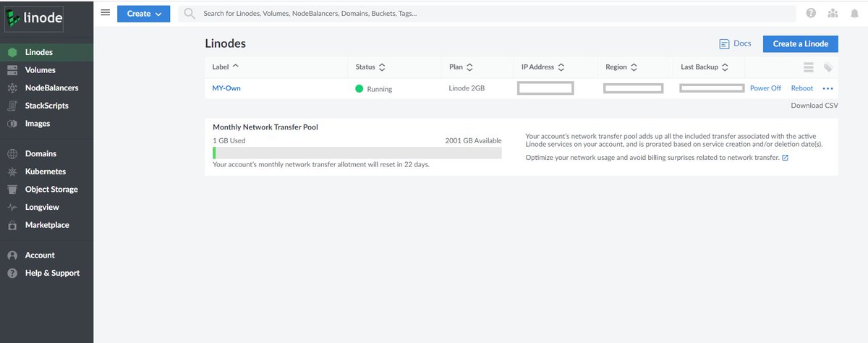Toggle the hamburger menu icon
Screen dimensions: 868x343
pyautogui.click(x=105, y=13)
